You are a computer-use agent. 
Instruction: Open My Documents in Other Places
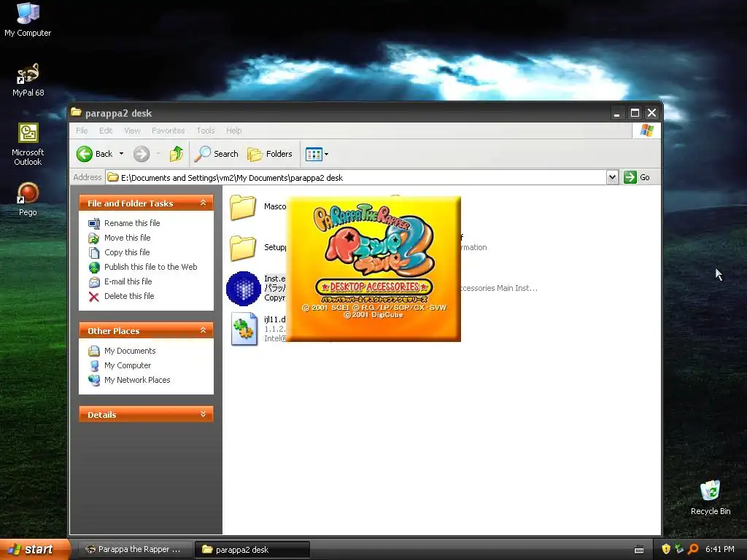point(130,351)
